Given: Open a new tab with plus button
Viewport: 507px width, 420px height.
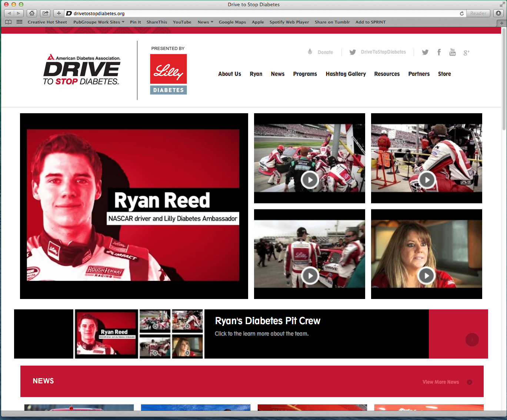Looking at the screenshot, I should click(501, 23).
